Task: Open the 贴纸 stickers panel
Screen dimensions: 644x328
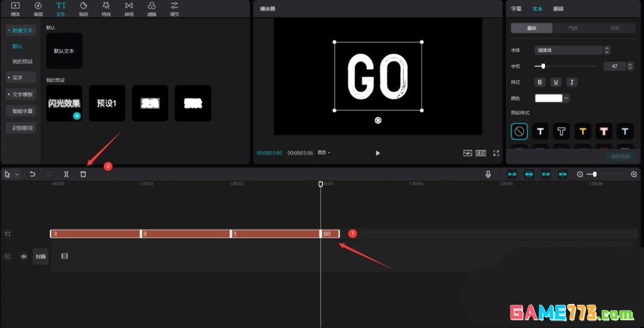Action: coord(83,8)
